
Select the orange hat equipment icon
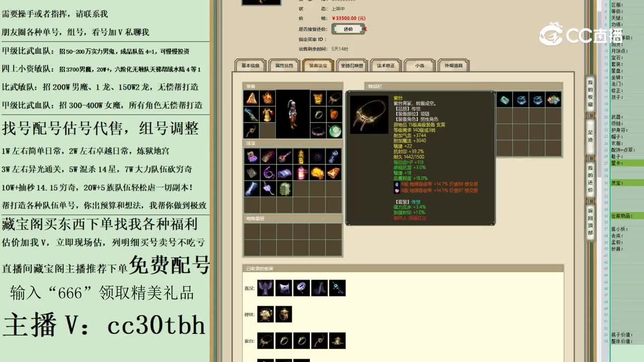(x=252, y=99)
